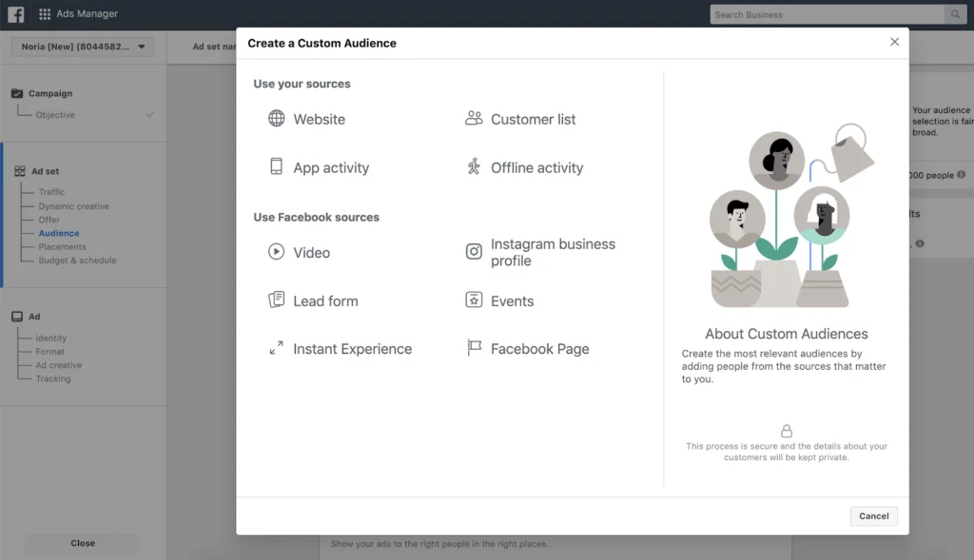Screen dimensions: 974x560
Task: Open Ad creative under Ad
Action: coord(58,365)
